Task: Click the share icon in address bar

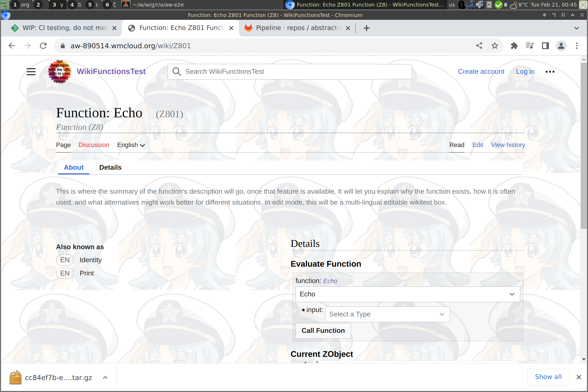Action: [479, 46]
